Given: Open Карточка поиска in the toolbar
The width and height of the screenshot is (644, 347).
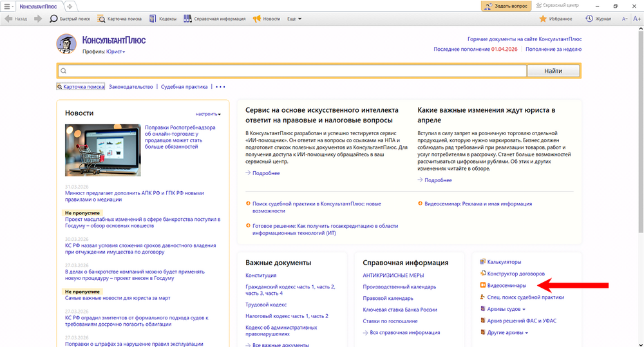Looking at the screenshot, I should point(120,19).
